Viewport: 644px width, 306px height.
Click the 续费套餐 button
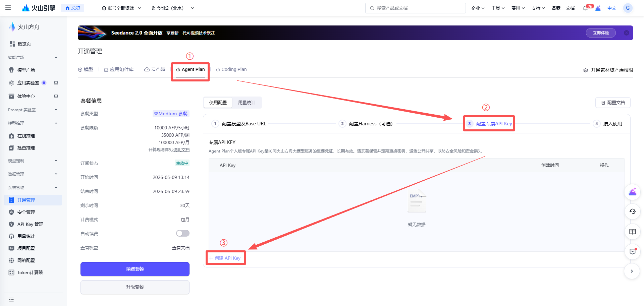click(135, 269)
